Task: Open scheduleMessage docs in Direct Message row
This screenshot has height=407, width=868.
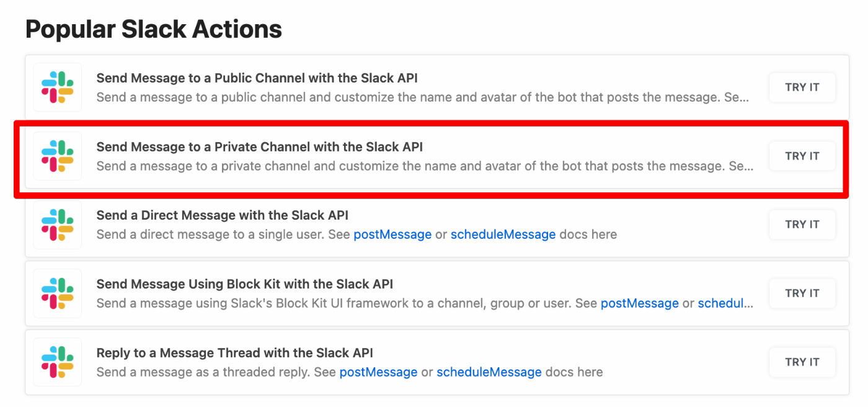Action: click(503, 235)
